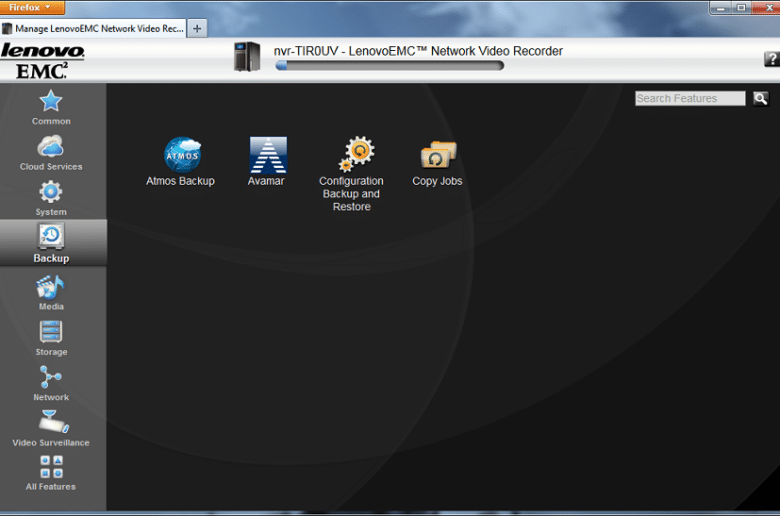This screenshot has height=516, width=780.
Task: Open the Copy Jobs feature
Action: coord(437,163)
